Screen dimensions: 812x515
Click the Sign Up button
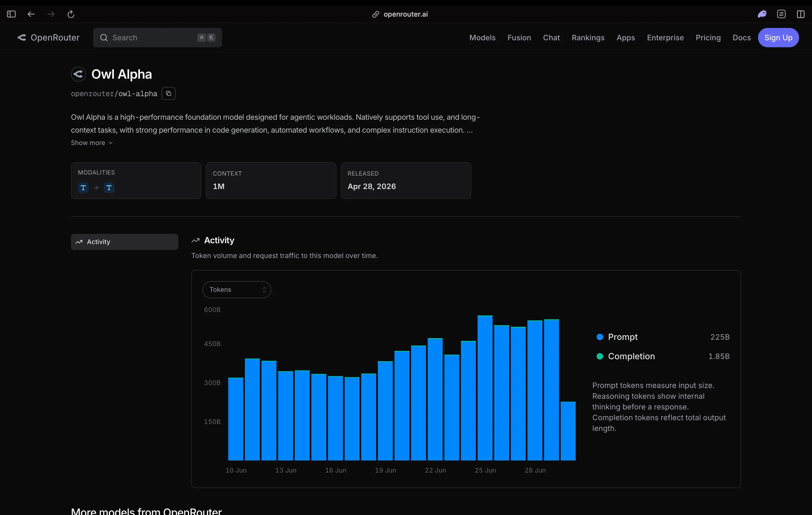(x=778, y=37)
